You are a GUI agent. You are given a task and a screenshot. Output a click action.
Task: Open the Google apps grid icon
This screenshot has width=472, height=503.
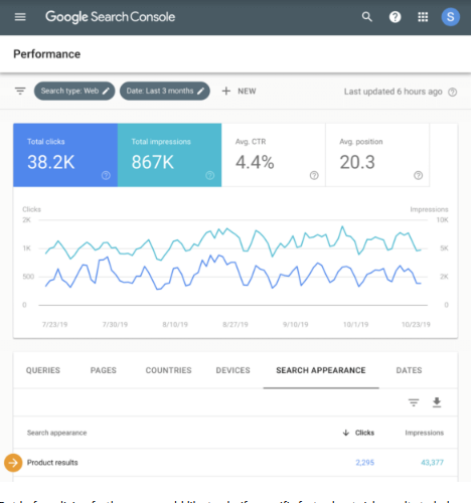tap(423, 17)
